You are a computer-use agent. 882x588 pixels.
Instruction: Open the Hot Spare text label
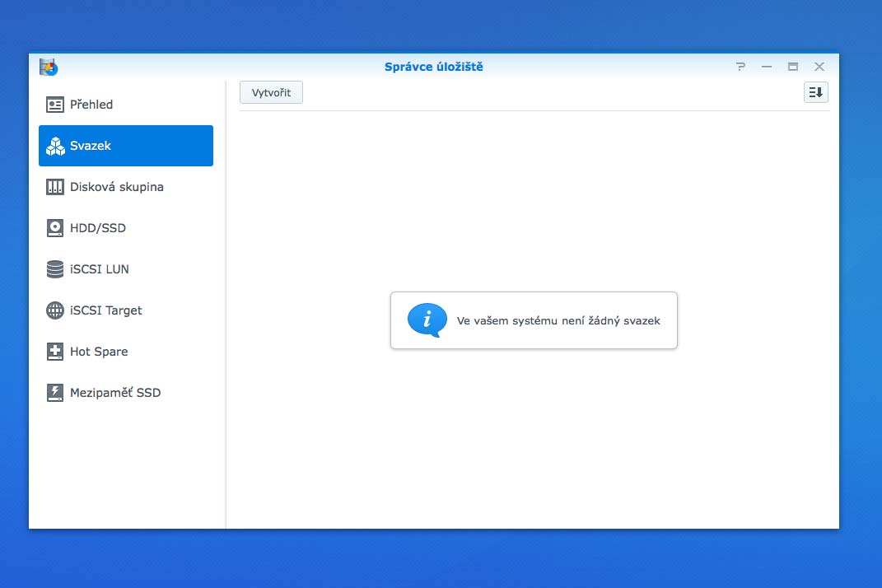[x=99, y=352]
